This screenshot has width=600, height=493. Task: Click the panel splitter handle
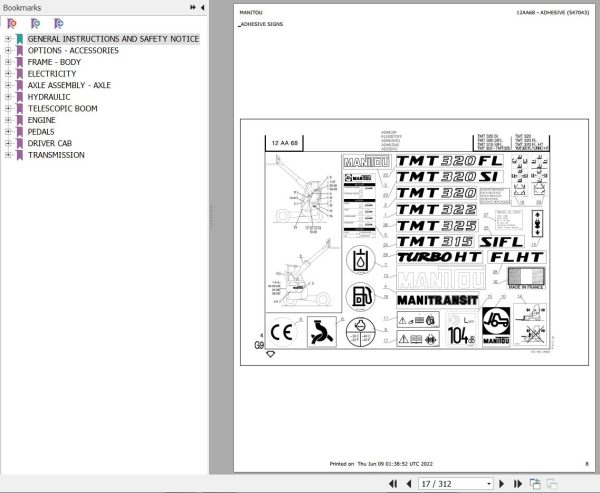pyautogui.click(x=211, y=218)
